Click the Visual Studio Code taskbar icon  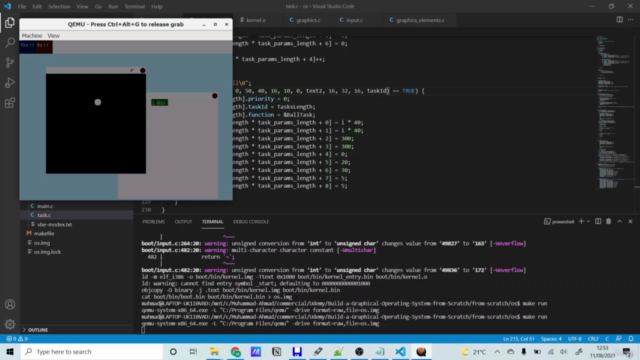coord(400,351)
